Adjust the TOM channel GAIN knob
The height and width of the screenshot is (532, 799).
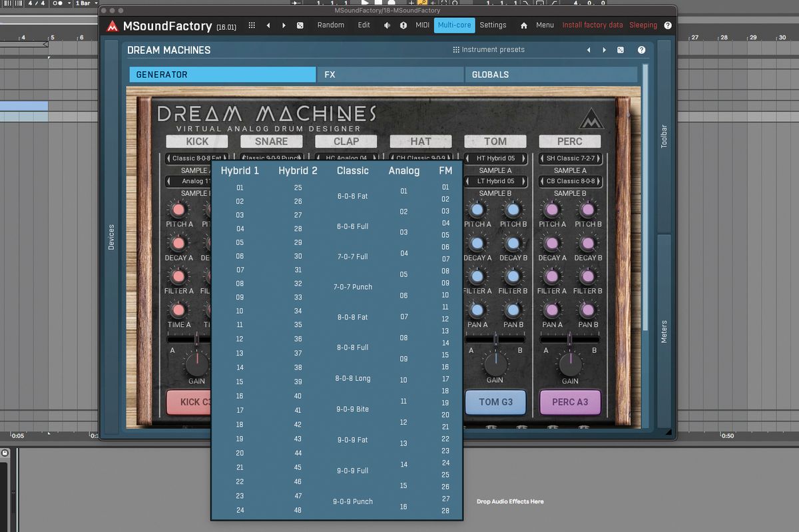point(495,365)
